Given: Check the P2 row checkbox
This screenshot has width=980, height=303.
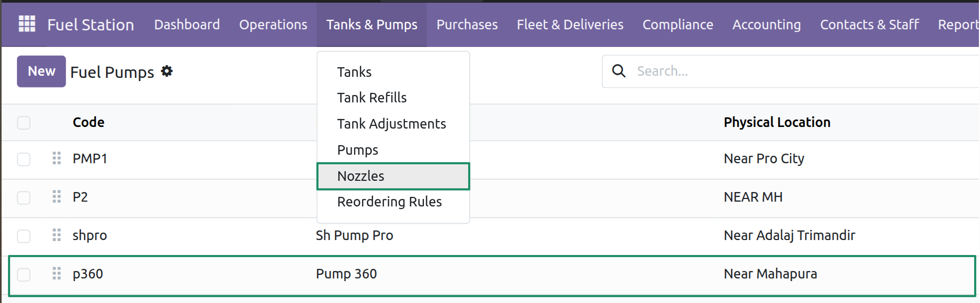Looking at the screenshot, I should pyautogui.click(x=23, y=197).
